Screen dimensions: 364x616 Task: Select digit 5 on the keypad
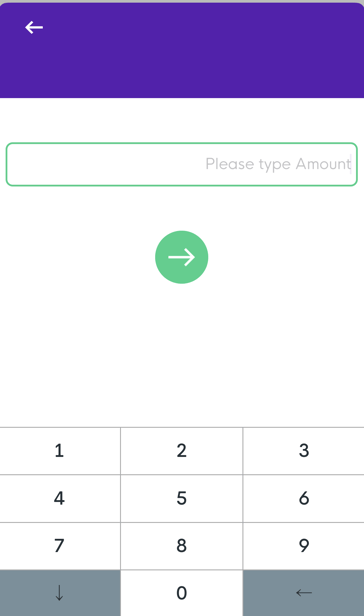pyautogui.click(x=181, y=498)
